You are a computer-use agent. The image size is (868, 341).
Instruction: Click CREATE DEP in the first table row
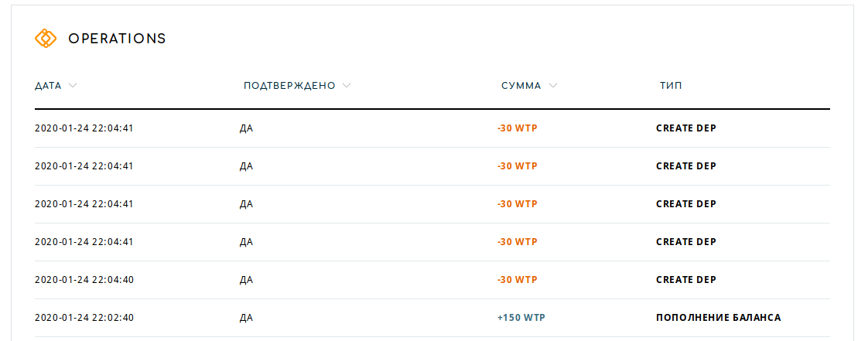tap(686, 128)
